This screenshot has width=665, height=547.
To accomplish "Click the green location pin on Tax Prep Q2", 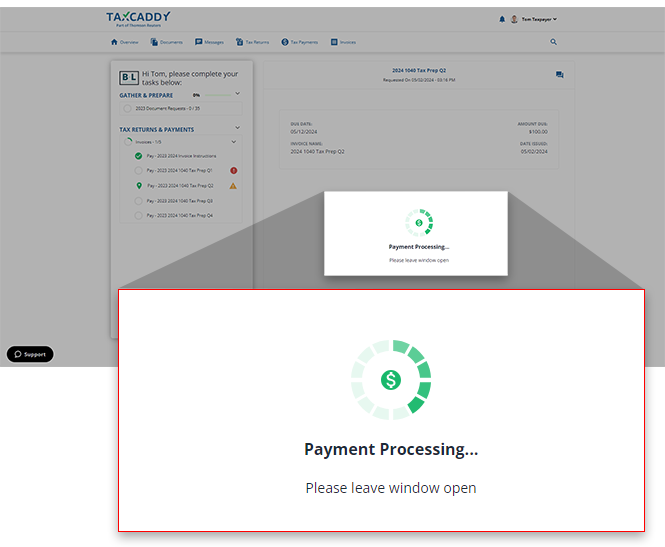I will (x=138, y=186).
